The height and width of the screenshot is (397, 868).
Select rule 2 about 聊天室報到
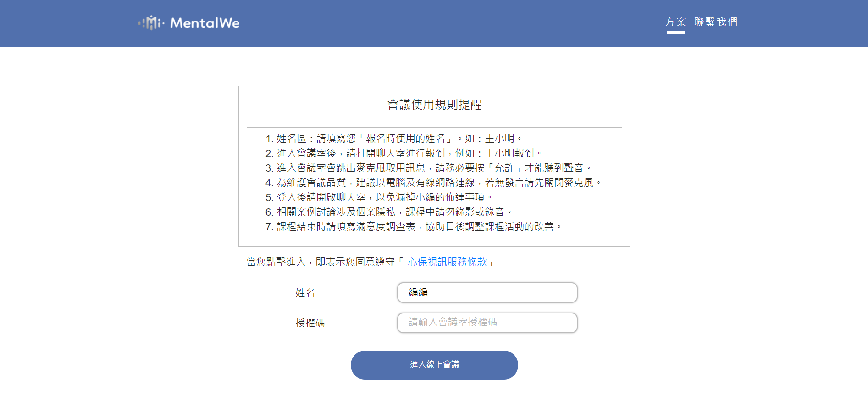(404, 153)
